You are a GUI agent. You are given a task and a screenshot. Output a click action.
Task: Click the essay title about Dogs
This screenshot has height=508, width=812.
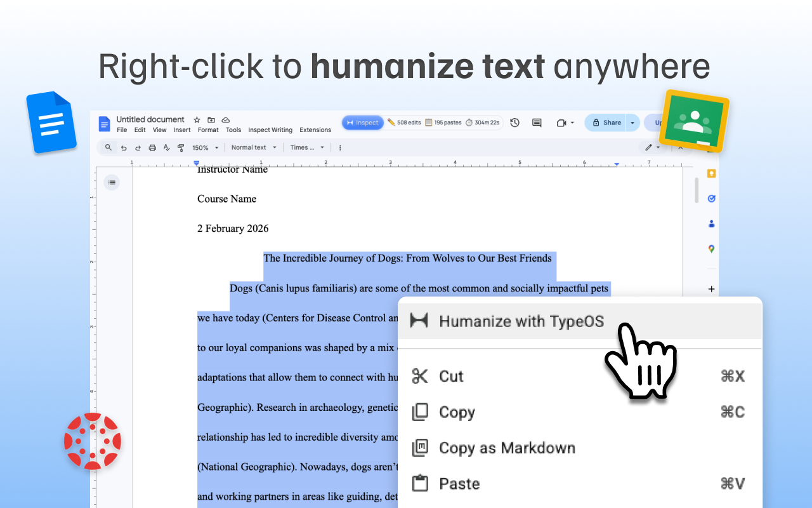coord(407,258)
